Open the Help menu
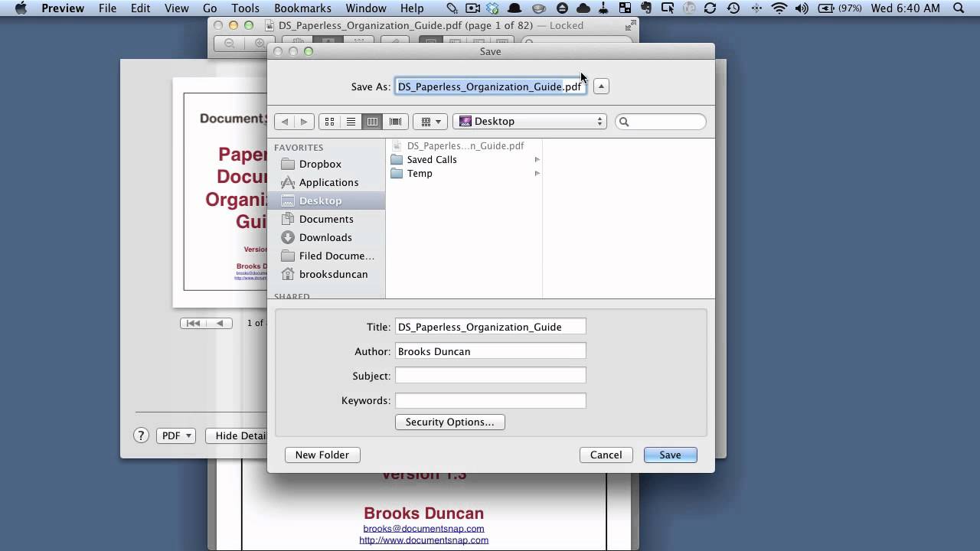This screenshot has width=980, height=551. click(x=412, y=8)
